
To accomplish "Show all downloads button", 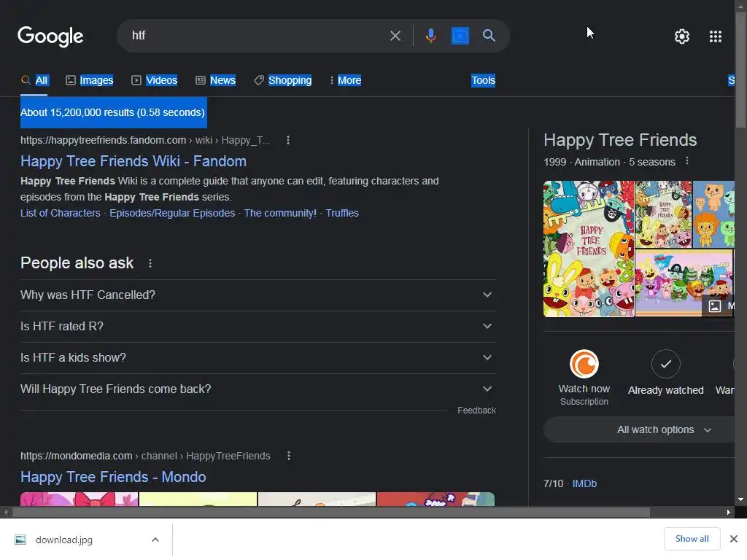I will 692,539.
